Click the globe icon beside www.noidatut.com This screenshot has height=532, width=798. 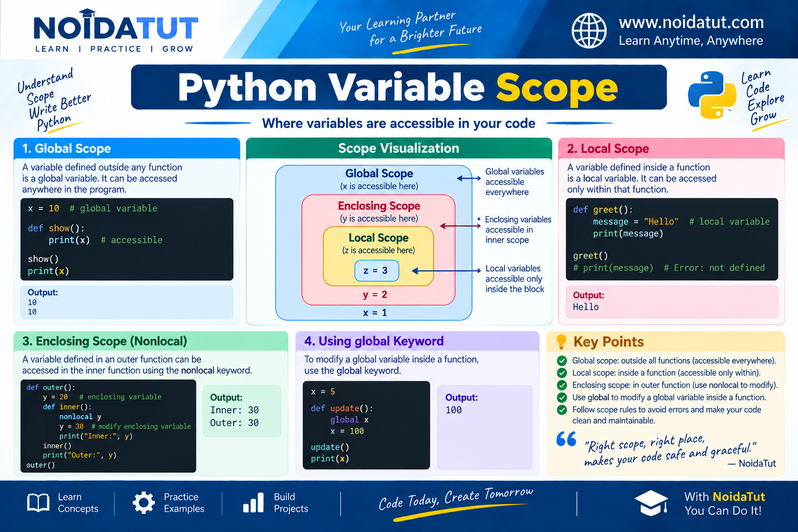pos(589,31)
